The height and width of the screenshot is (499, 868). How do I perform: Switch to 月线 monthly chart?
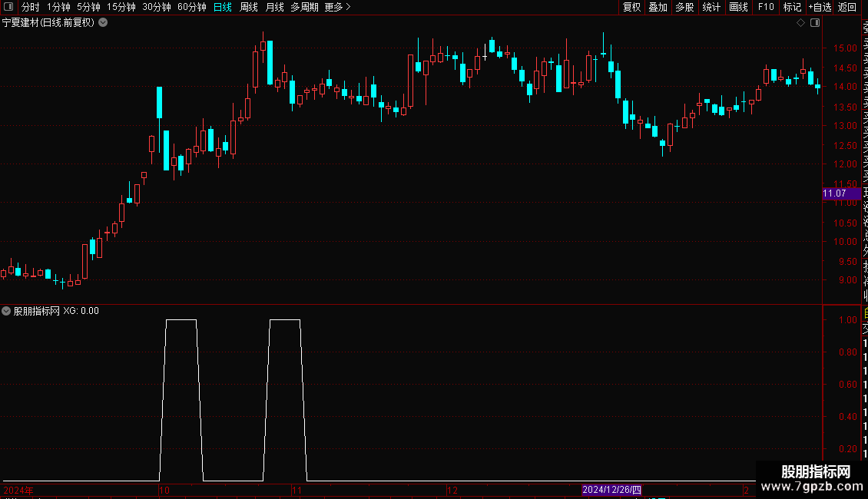point(274,7)
